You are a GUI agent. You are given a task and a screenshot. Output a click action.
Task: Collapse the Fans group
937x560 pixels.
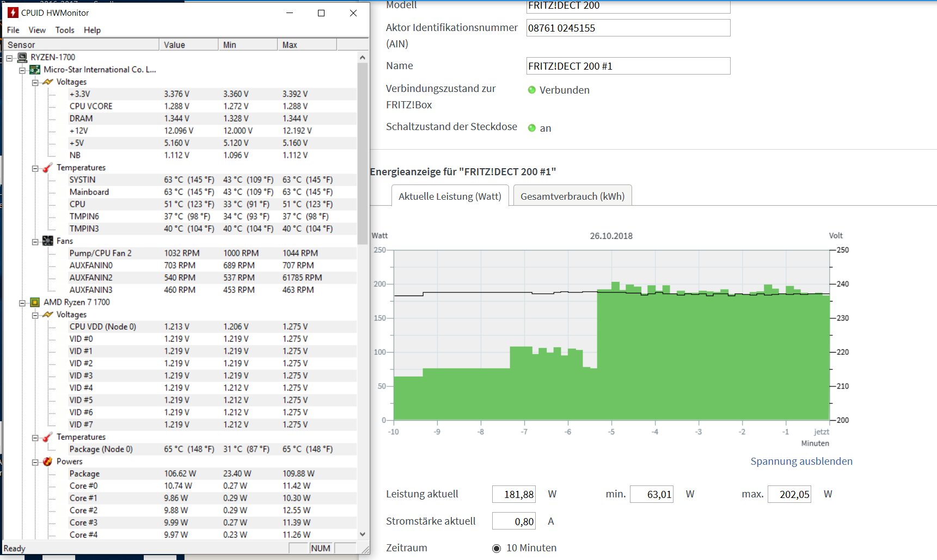35,242
